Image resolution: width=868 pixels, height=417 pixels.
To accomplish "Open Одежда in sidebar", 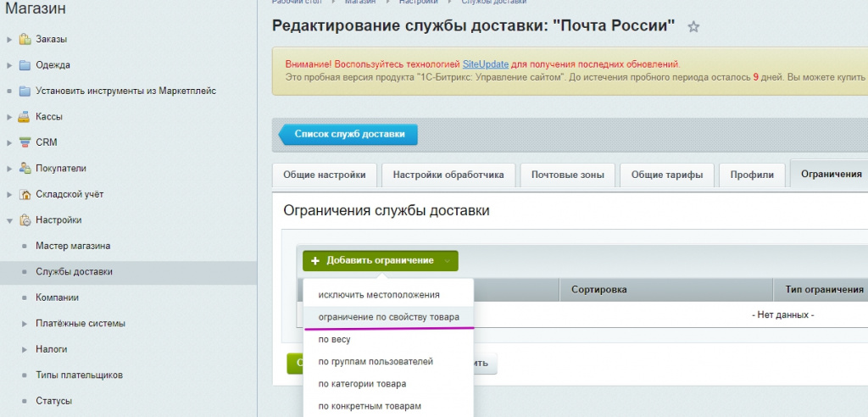I will [x=53, y=64].
